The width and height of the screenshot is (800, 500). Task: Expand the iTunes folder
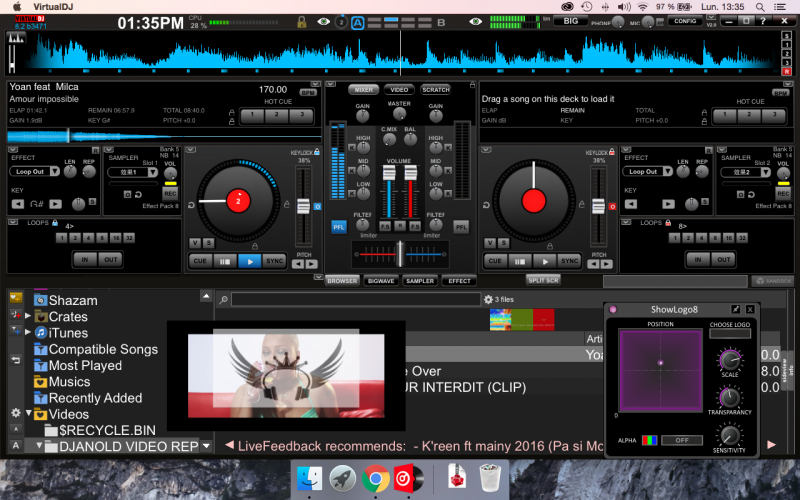(28, 333)
